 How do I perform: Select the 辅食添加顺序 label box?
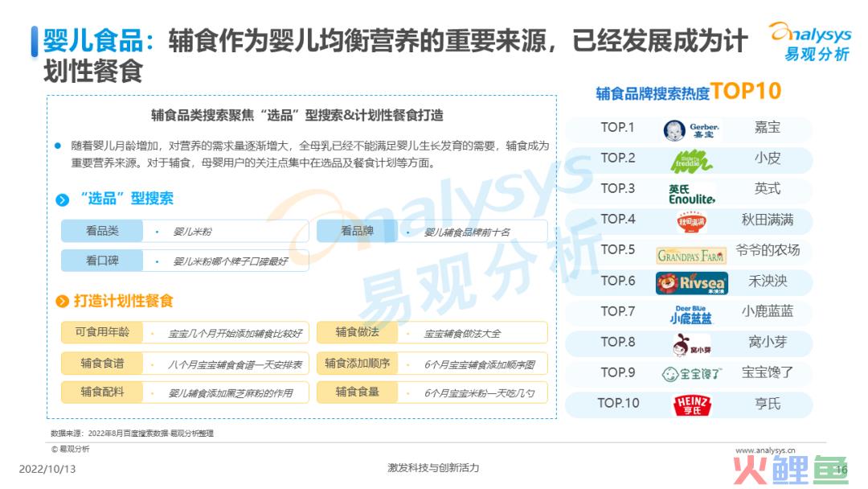(357, 364)
